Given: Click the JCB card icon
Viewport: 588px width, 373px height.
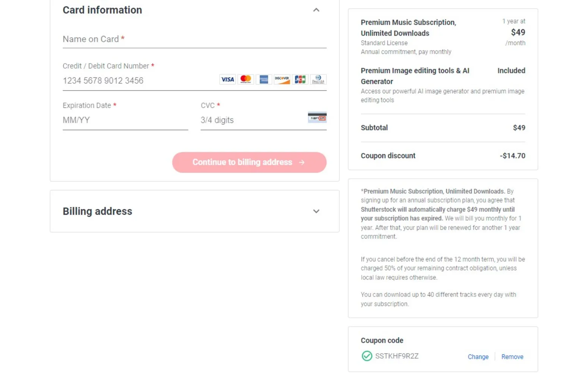Looking at the screenshot, I should 300,79.
